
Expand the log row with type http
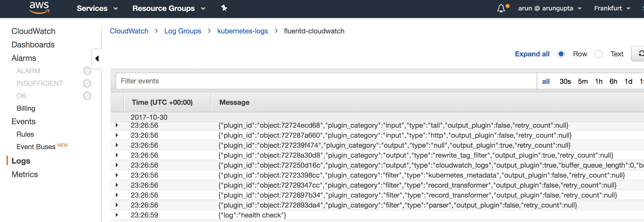(x=117, y=135)
